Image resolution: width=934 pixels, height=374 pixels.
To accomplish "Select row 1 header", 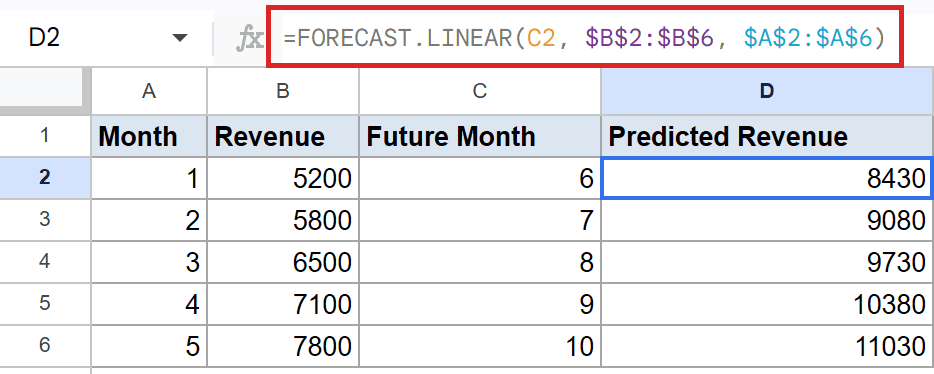I will tap(45, 136).
